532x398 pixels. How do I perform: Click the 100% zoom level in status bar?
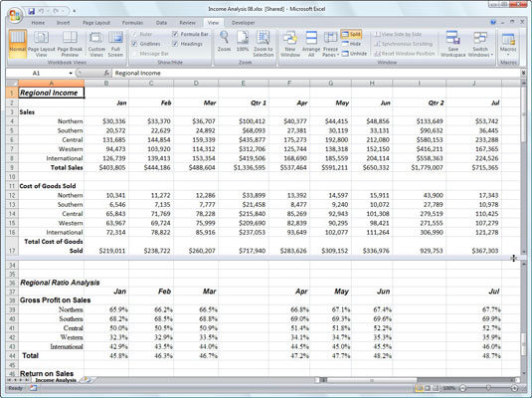(x=448, y=388)
